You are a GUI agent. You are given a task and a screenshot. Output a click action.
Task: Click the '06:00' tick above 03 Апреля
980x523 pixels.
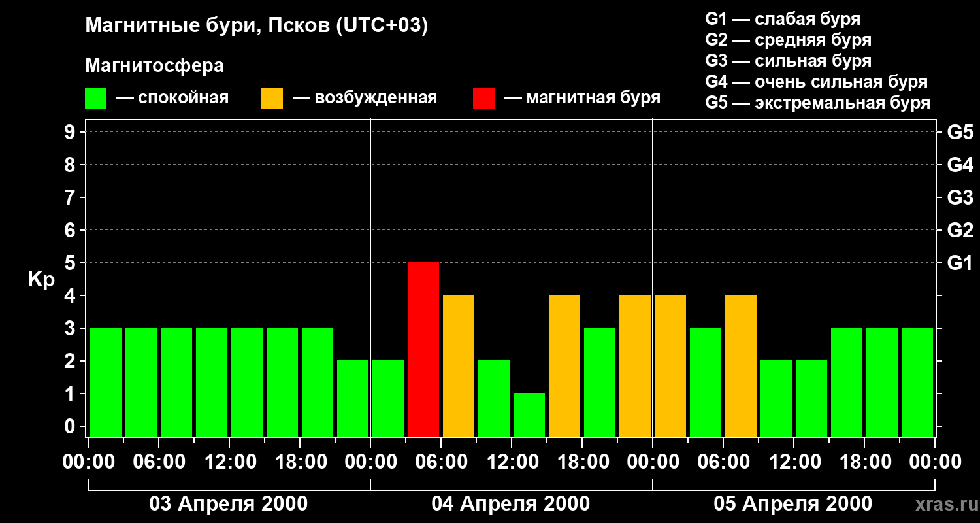159,462
